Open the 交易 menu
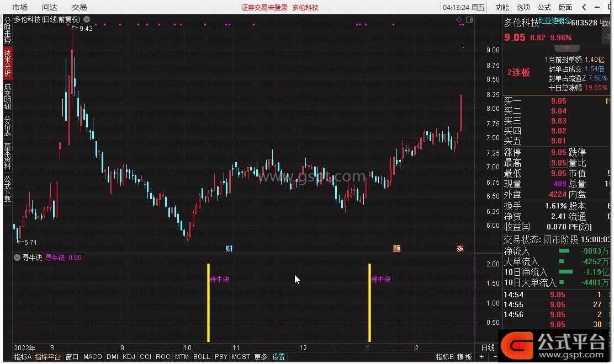Screen dimensions: 614x364 [79, 7]
